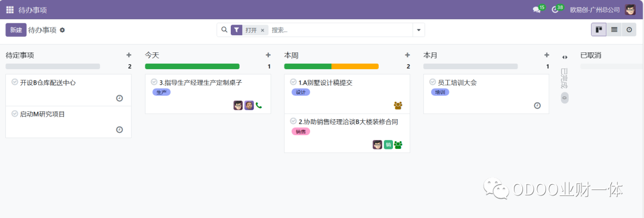Image resolution: width=644 pixels, height=218 pixels.
Task: Click the gray progress bar in 本月
Action: tap(470, 67)
